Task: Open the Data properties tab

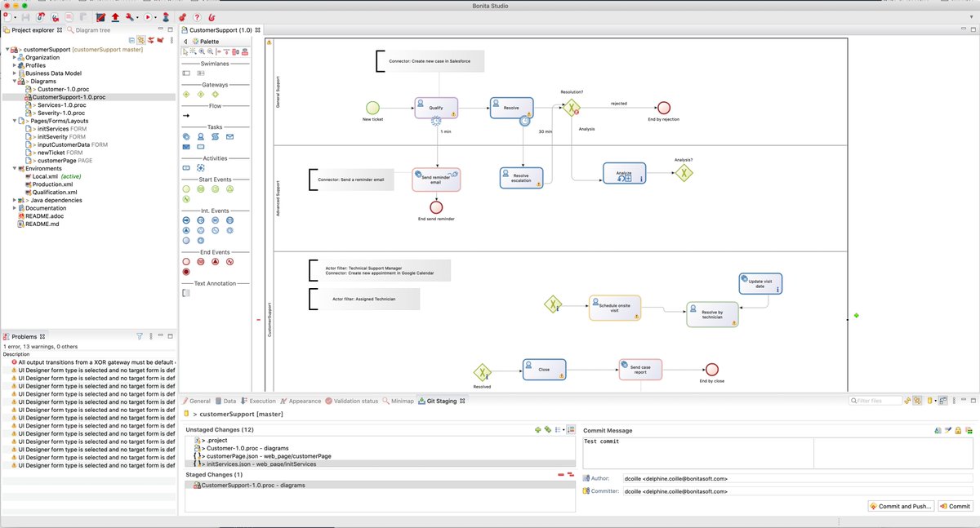Action: coord(225,401)
